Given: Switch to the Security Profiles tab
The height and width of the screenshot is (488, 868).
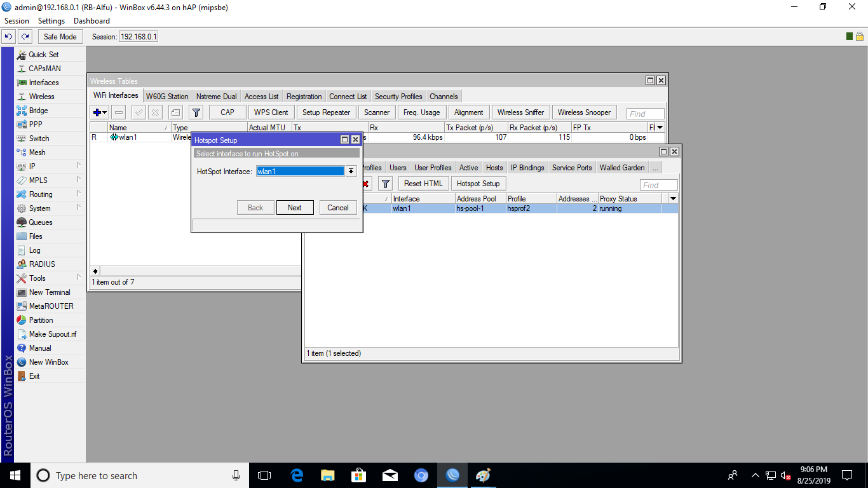Looking at the screenshot, I should click(398, 97).
